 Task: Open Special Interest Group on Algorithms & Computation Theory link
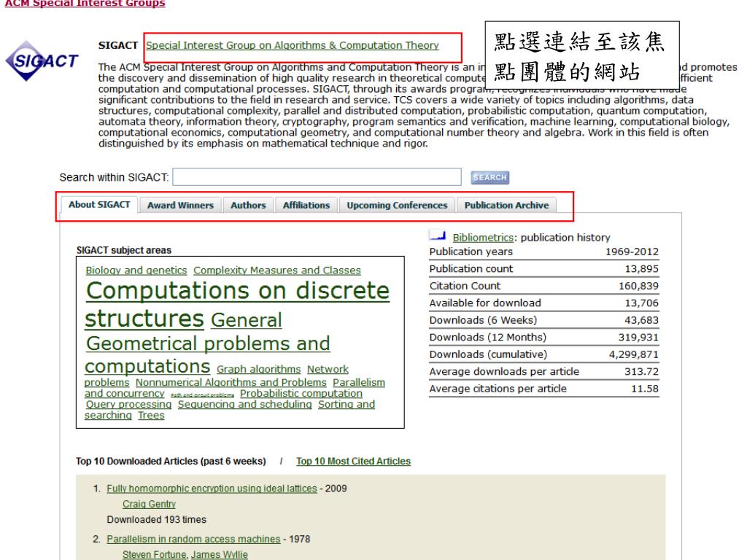(x=292, y=45)
